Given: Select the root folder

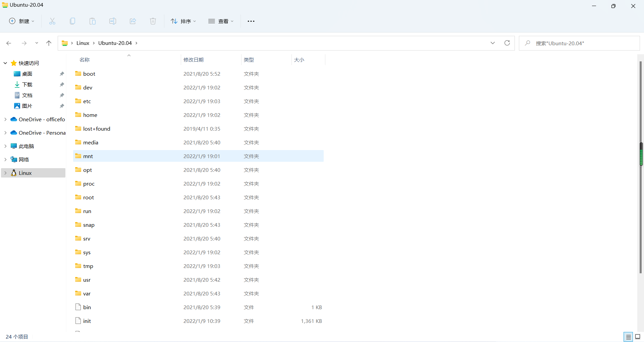Looking at the screenshot, I should [x=198, y=197].
